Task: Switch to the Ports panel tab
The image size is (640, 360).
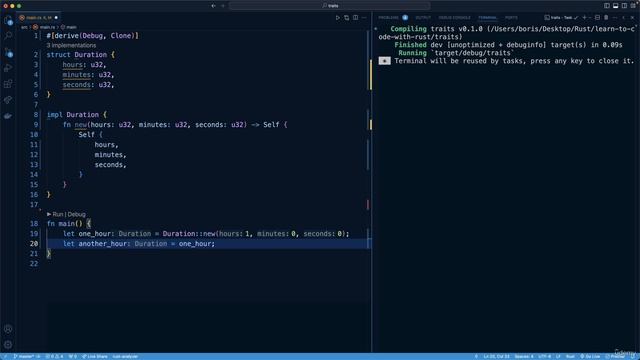Action: 511,18
